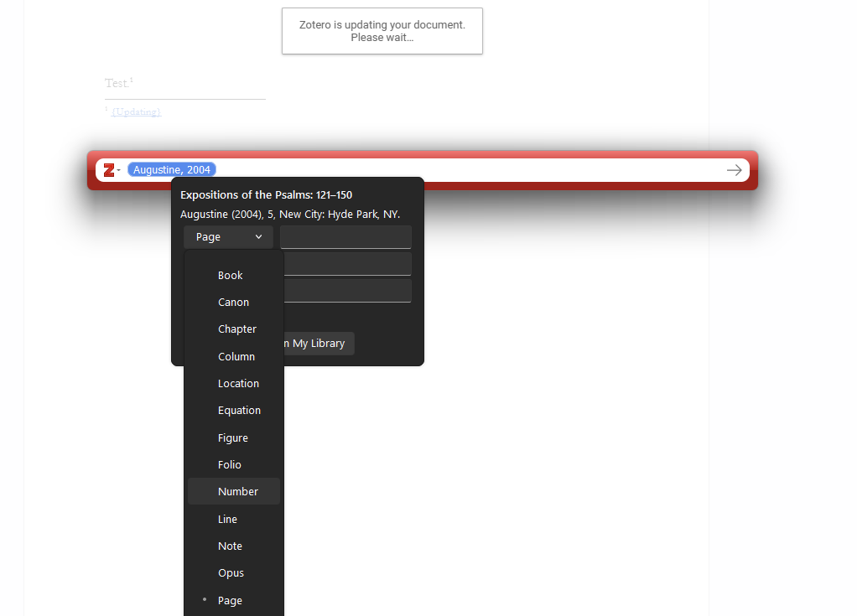Viewport: 857px width, 616px height.
Task: Choose Note from locator list
Action: [234, 546]
